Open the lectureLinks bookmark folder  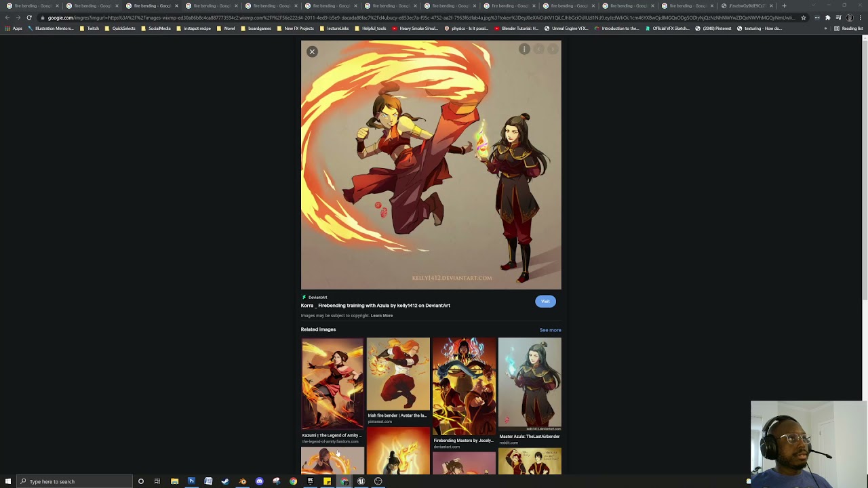tap(334, 28)
